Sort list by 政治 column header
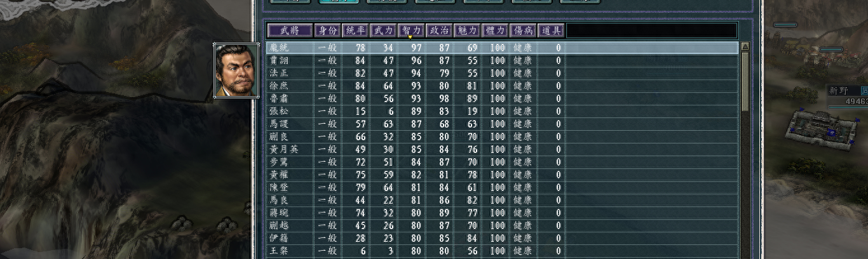The height and width of the screenshot is (259, 868). pos(439,30)
